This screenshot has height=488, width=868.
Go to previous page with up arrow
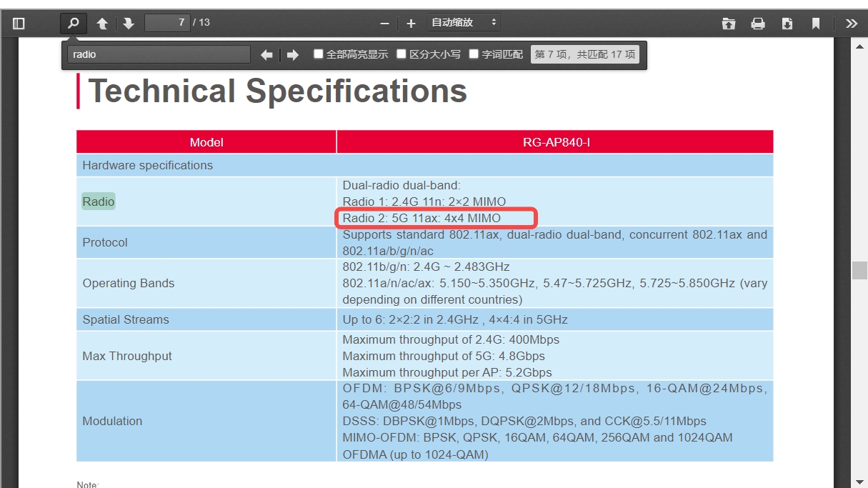click(x=102, y=23)
